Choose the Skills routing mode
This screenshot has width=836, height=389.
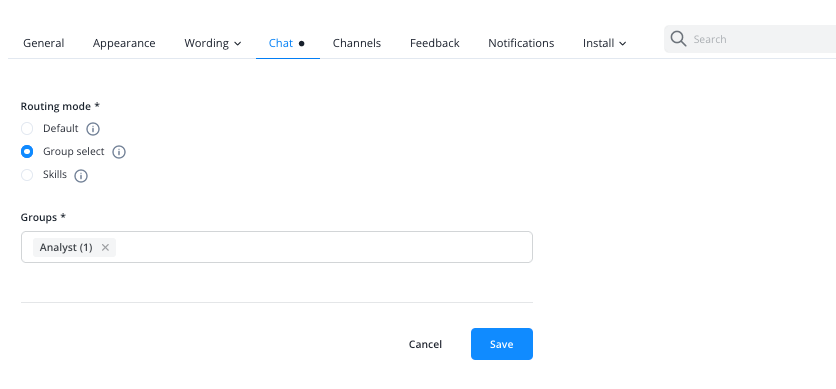(x=27, y=175)
